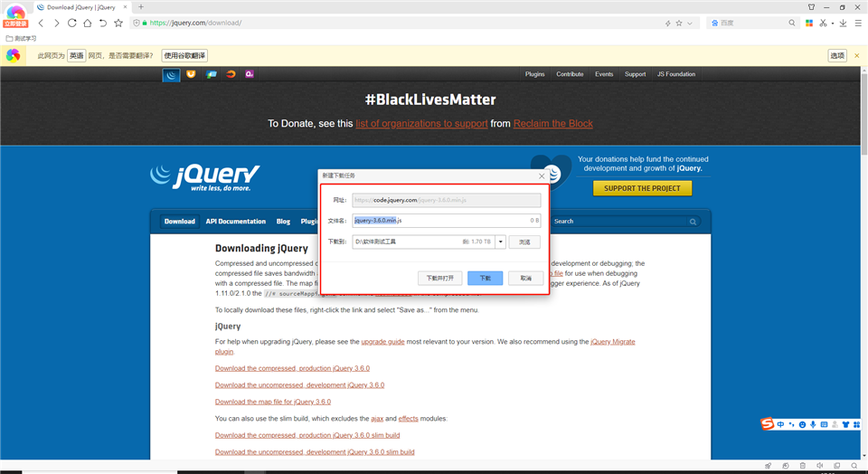Download compressed production jQuery 3.6.0 link
The width and height of the screenshot is (868, 474).
coord(292,368)
